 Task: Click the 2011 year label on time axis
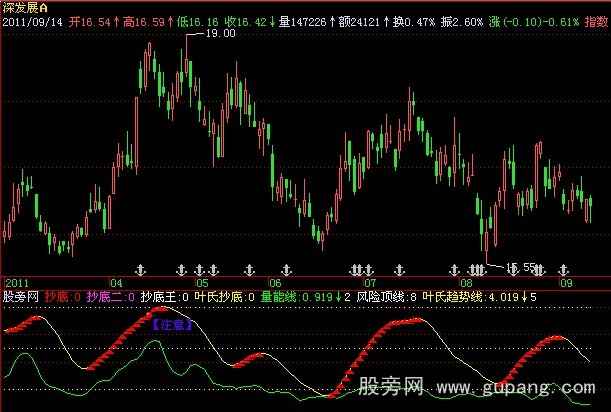[17, 283]
